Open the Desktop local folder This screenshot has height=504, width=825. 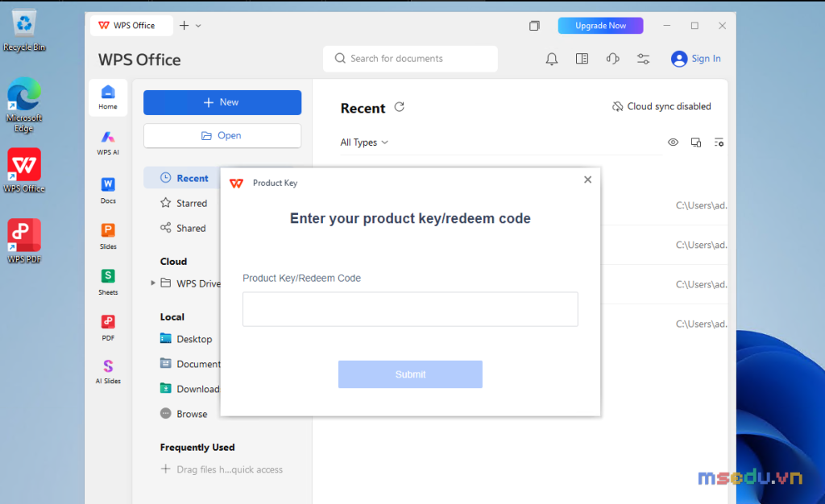click(186, 339)
